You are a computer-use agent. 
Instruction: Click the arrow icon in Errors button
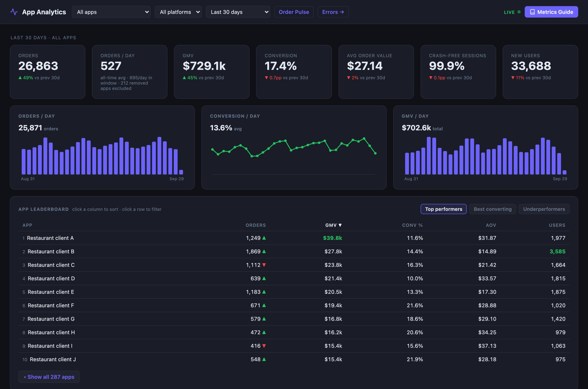point(342,12)
